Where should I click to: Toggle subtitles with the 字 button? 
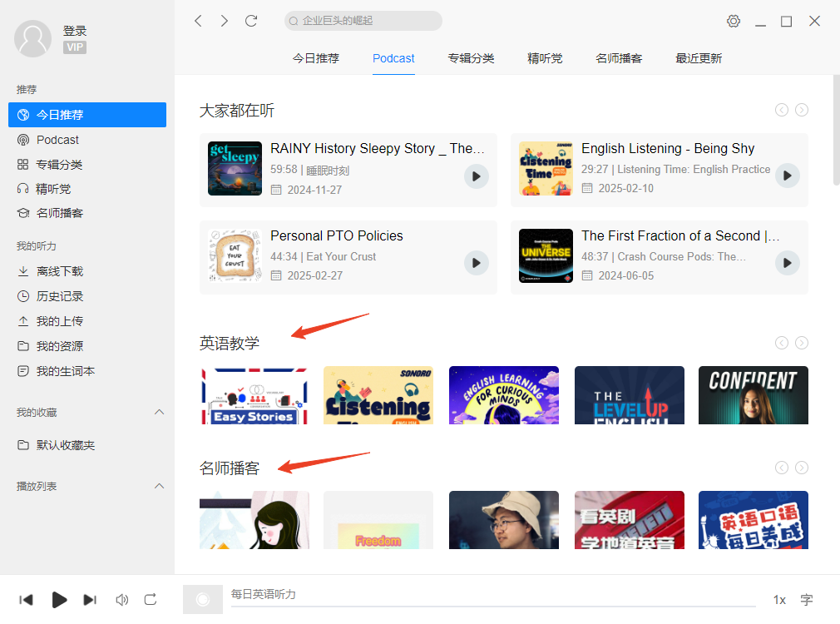807,600
